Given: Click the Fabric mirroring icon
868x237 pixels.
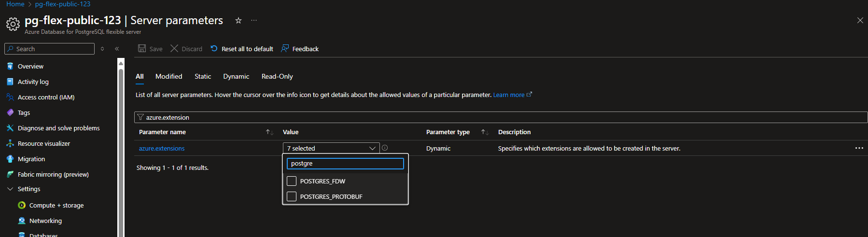Looking at the screenshot, I should (10, 174).
